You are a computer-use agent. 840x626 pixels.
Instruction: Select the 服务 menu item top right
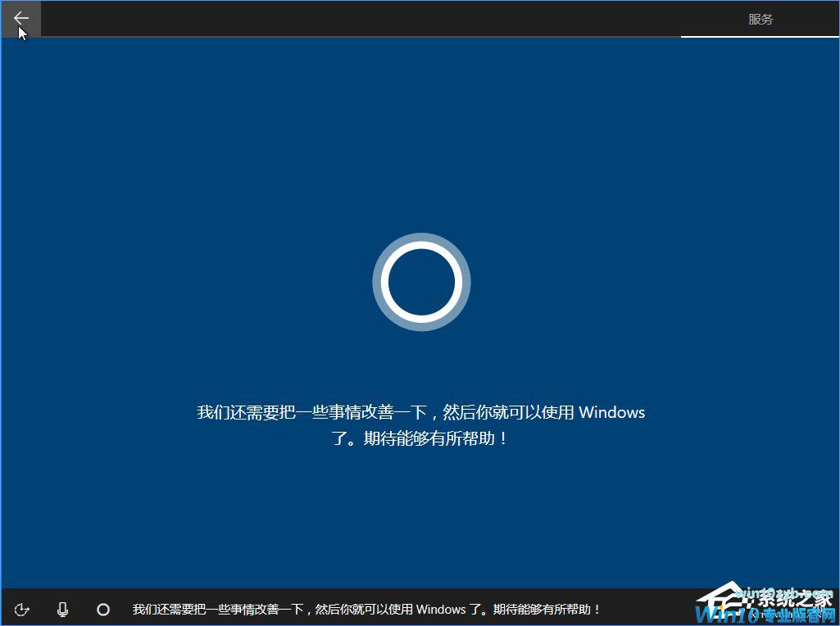[761, 18]
